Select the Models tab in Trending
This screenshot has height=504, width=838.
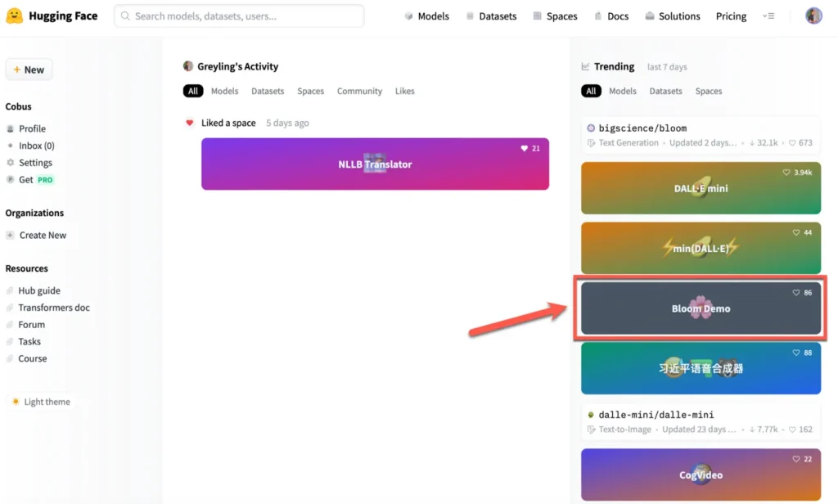[623, 91]
